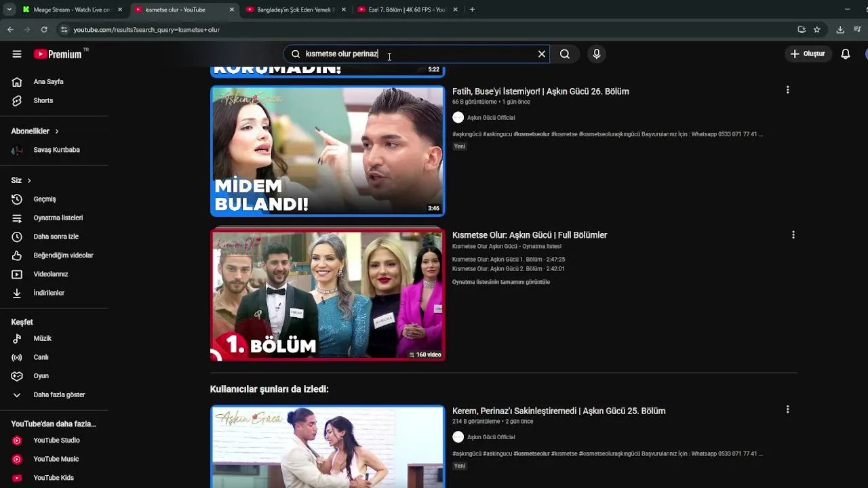This screenshot has height=488, width=868.
Task: Click the install app icon in address bar
Action: pos(802,30)
